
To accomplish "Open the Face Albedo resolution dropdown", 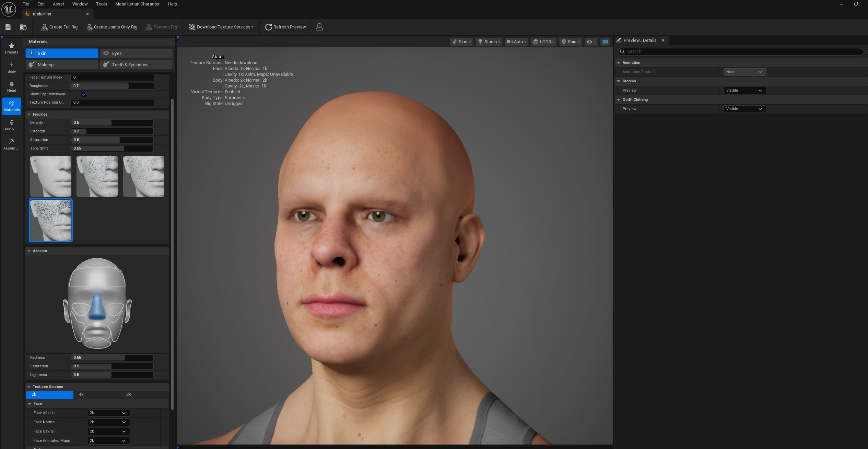I will pyautogui.click(x=108, y=413).
